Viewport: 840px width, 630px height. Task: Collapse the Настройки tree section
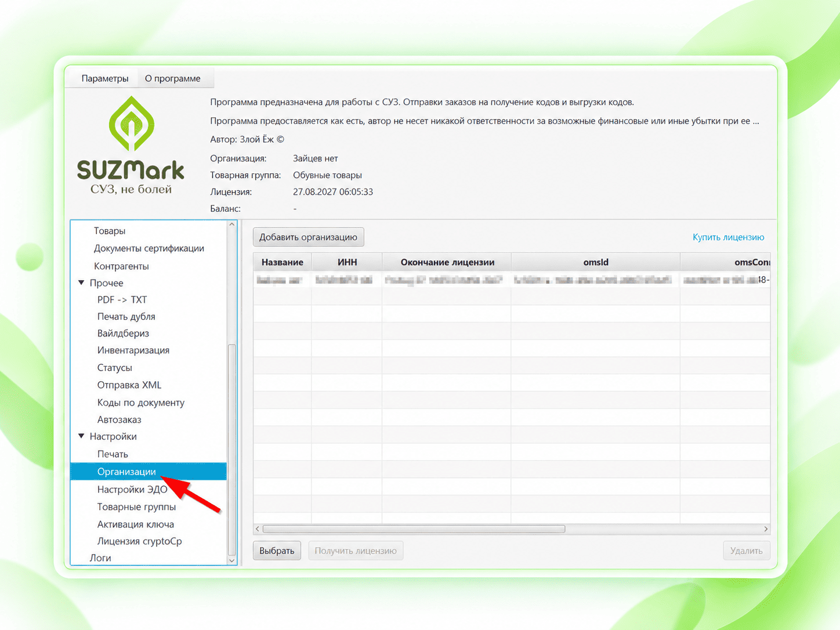81,436
